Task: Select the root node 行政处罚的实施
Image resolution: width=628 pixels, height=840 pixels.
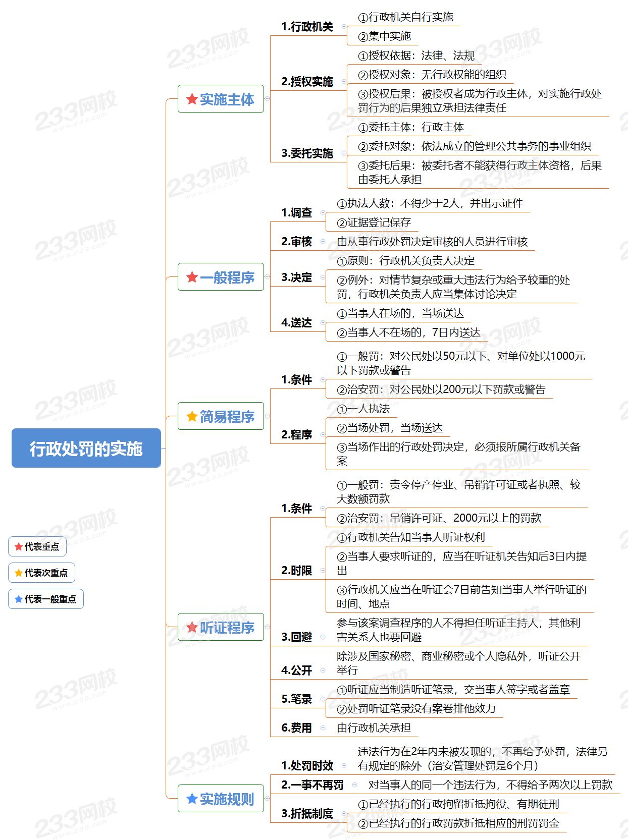Action: [x=86, y=448]
